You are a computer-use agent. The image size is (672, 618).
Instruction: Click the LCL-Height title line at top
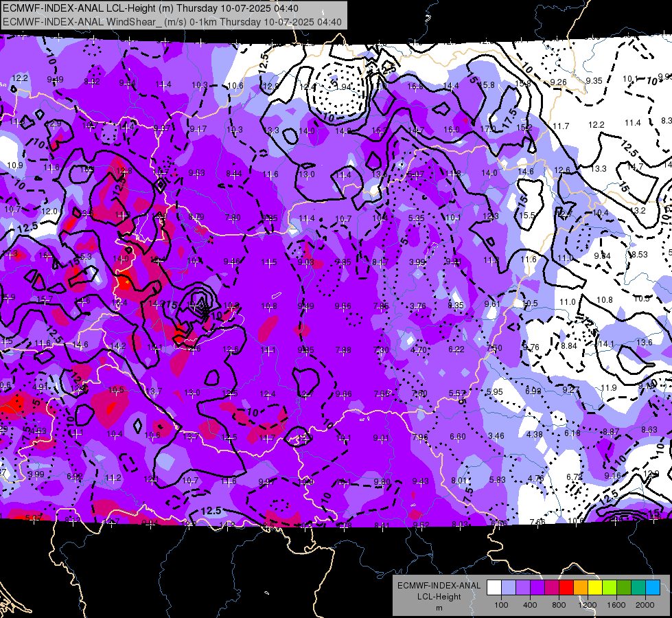tap(151, 8)
